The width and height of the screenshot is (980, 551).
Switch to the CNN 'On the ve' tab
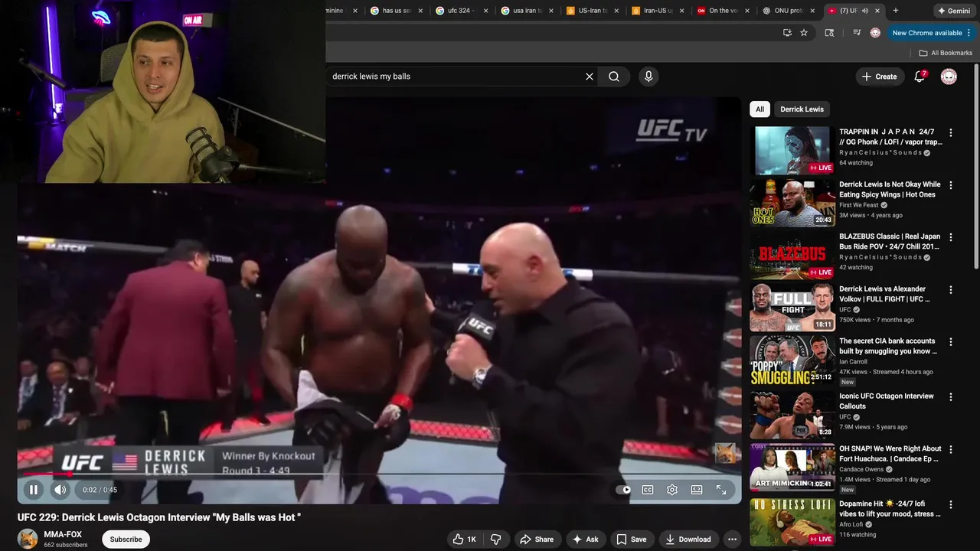(723, 11)
